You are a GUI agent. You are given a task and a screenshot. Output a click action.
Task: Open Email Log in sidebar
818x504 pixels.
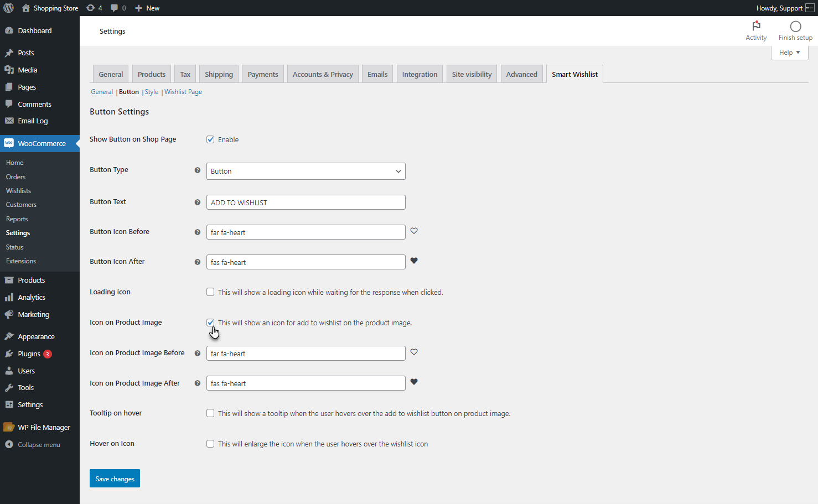(x=40, y=121)
